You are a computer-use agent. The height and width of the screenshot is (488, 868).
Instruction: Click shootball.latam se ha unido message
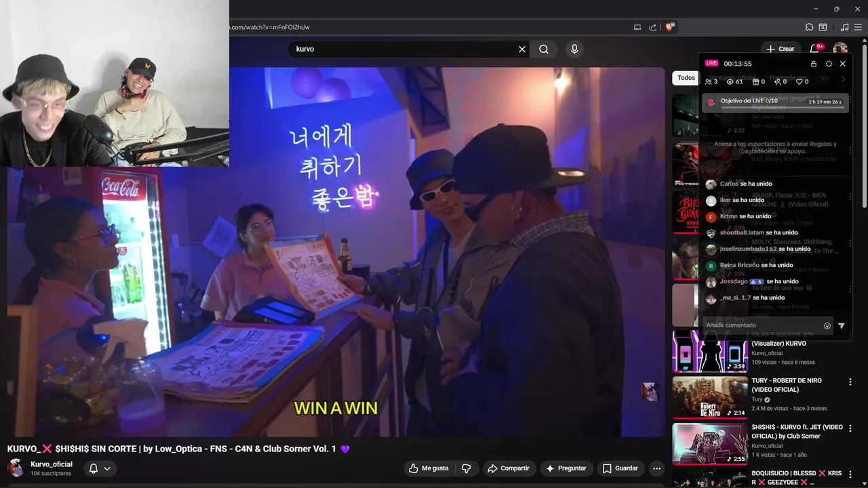coord(759,232)
